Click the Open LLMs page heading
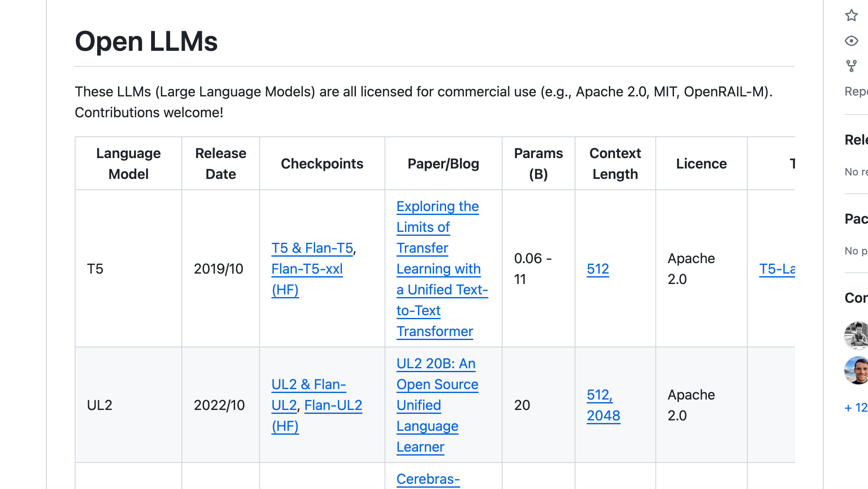Image resolution: width=868 pixels, height=489 pixels. click(x=146, y=41)
